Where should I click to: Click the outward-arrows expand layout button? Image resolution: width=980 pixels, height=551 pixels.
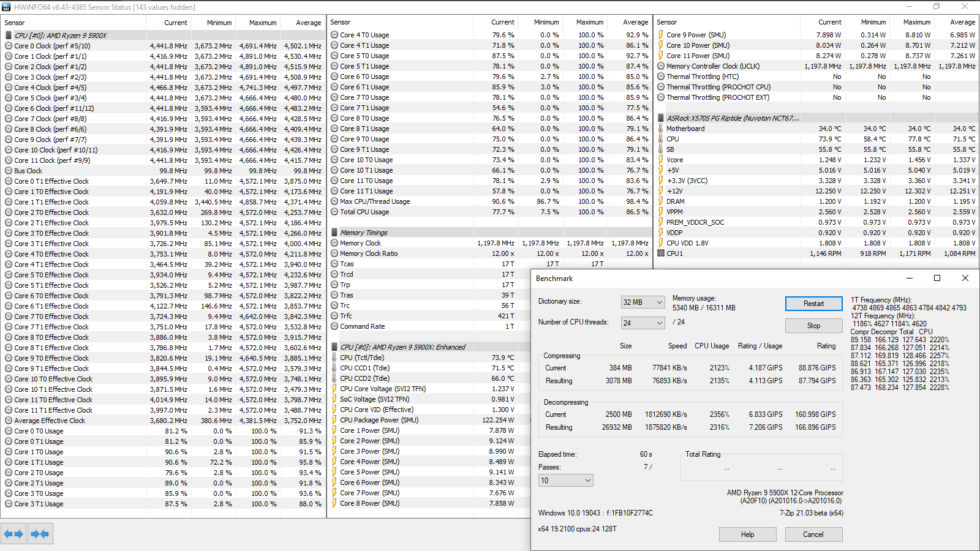pyautogui.click(x=13, y=534)
